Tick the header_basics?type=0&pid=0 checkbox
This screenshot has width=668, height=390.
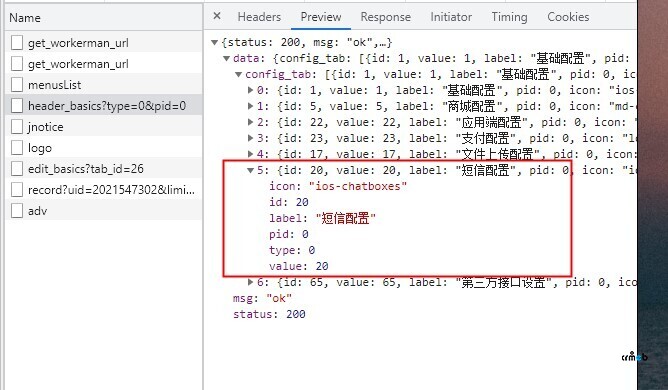coord(17,105)
